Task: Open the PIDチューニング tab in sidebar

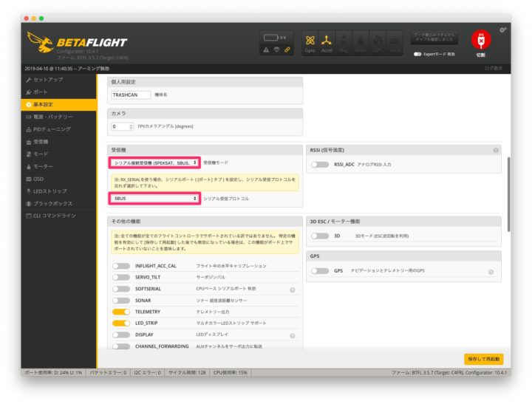Action: 52,129
